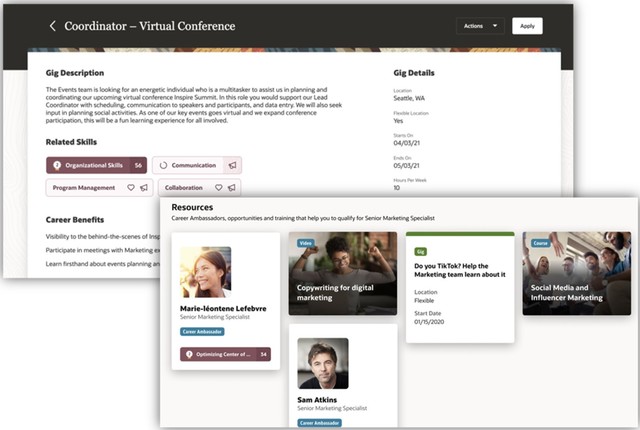Click the Career Ambassador tag under Marie-léontene
Image resolution: width=640 pixels, height=430 pixels.
pyautogui.click(x=203, y=331)
